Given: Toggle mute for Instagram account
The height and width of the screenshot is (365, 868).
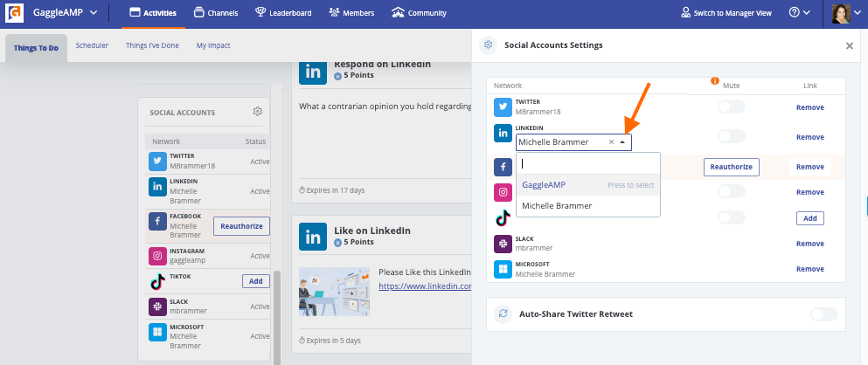Looking at the screenshot, I should [x=732, y=191].
